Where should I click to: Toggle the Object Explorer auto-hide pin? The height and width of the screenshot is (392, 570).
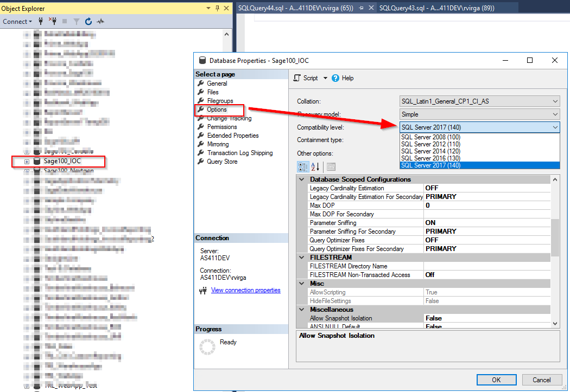[x=217, y=8]
